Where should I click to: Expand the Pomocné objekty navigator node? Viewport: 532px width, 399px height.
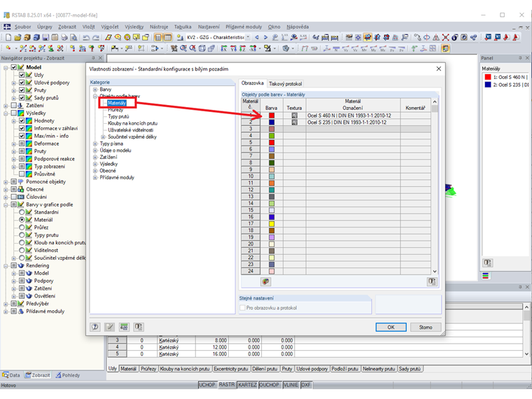tap(6, 182)
